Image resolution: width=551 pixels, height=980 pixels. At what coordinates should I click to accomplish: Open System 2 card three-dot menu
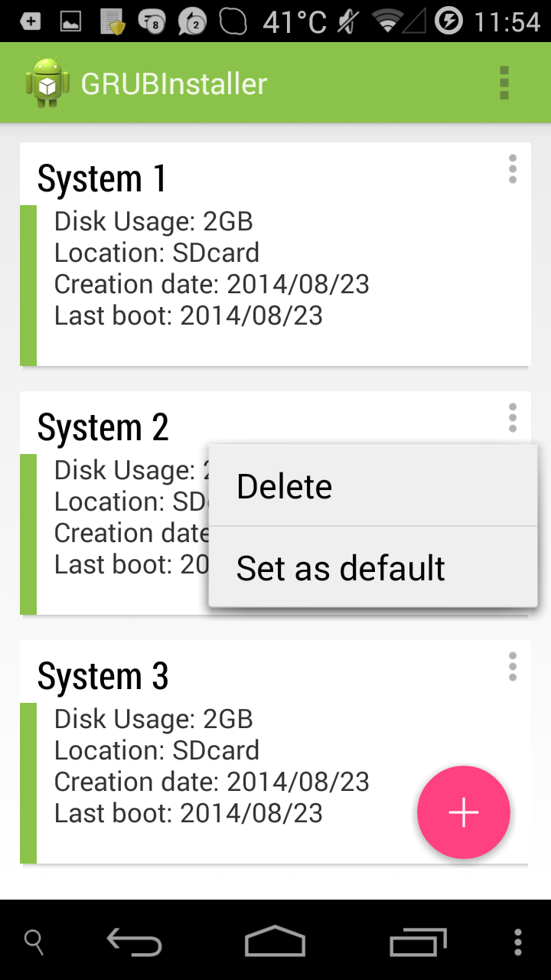click(512, 418)
